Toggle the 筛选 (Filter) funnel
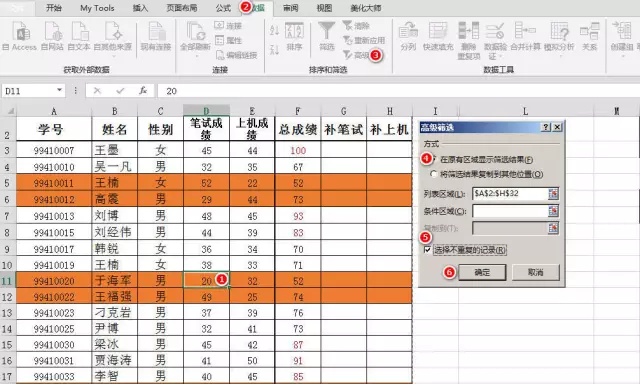 (327, 36)
